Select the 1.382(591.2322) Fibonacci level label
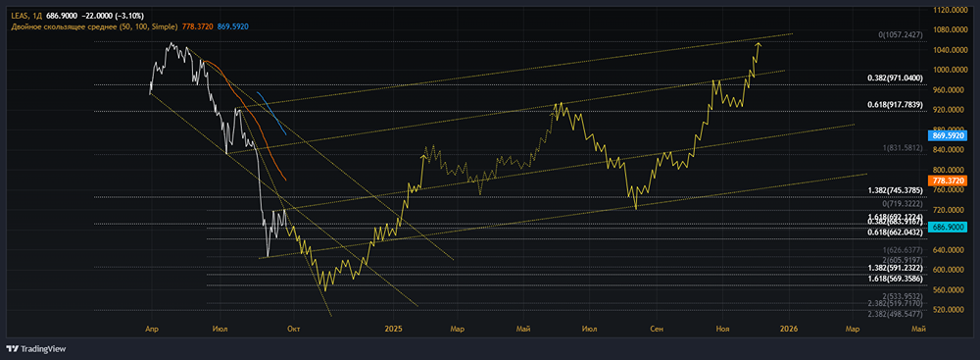This screenshot has height=360, width=980. [895, 268]
